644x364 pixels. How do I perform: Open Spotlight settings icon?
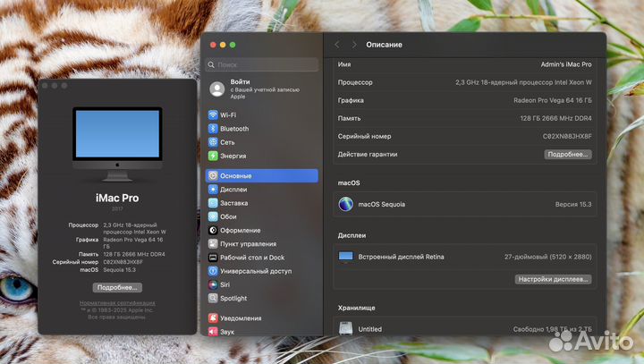213,298
